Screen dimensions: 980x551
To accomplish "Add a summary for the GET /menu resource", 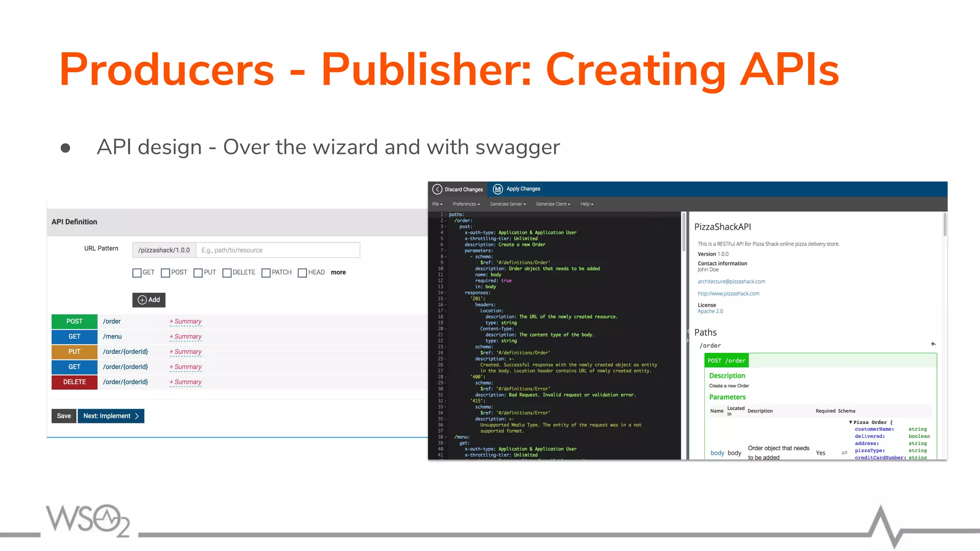I will tap(186, 337).
